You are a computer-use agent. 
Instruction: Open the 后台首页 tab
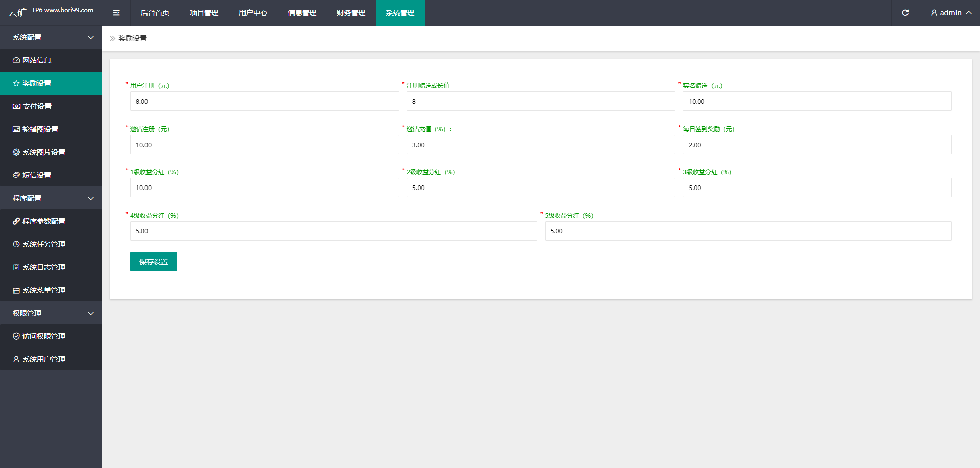pos(155,13)
